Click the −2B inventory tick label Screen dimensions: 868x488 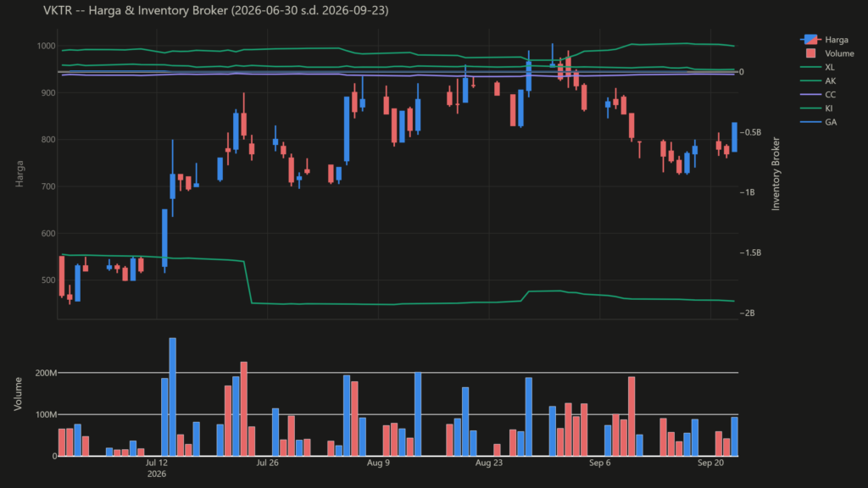pyautogui.click(x=747, y=313)
